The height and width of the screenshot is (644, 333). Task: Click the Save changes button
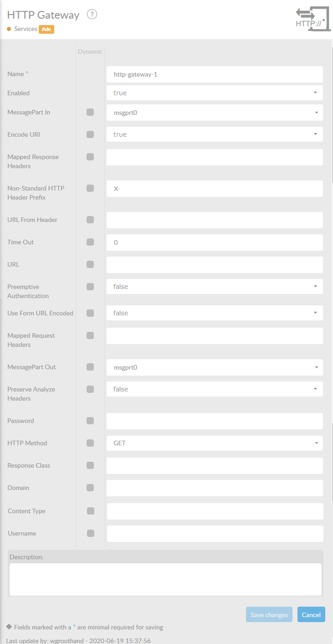click(269, 615)
